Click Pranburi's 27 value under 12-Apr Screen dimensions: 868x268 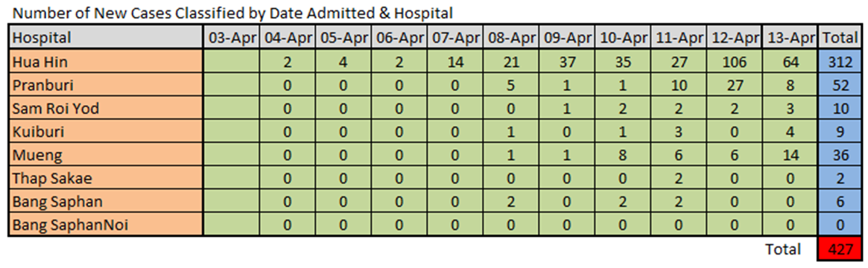(x=733, y=86)
